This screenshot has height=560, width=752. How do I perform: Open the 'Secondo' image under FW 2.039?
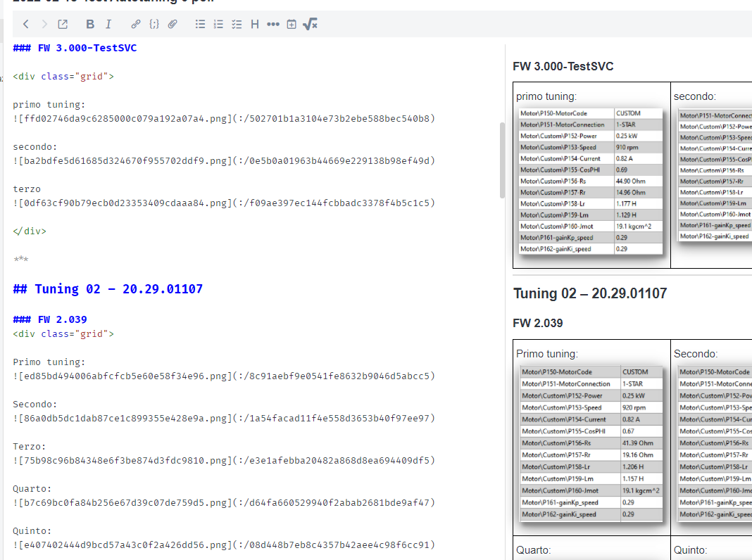coord(715,443)
